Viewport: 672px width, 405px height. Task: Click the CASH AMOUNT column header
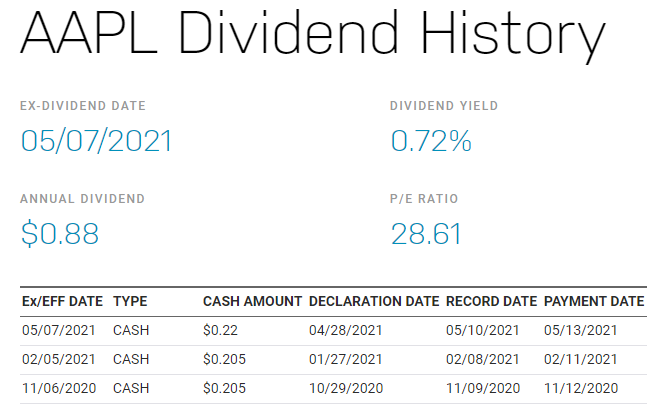tap(253, 301)
